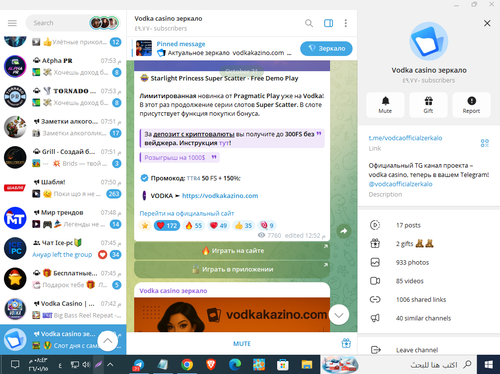Toggle the right info sidebar panel
This screenshot has width=500, height=374.
tap(328, 23)
